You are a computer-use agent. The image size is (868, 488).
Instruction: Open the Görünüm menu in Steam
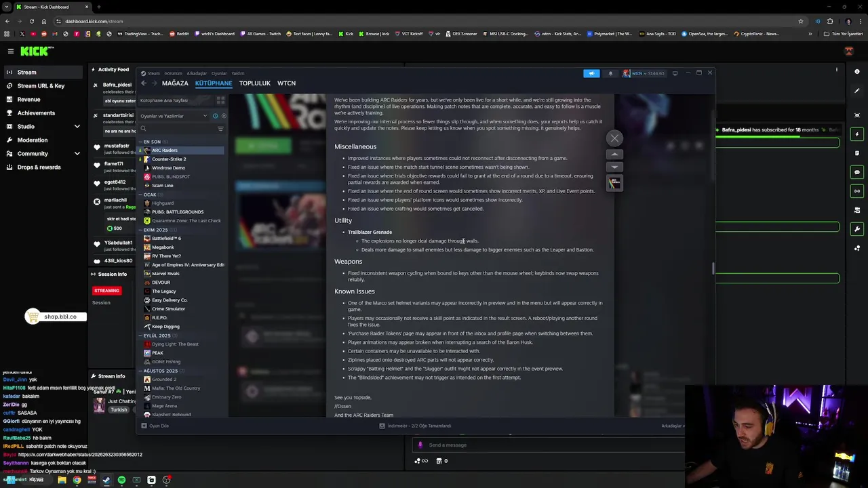(173, 73)
